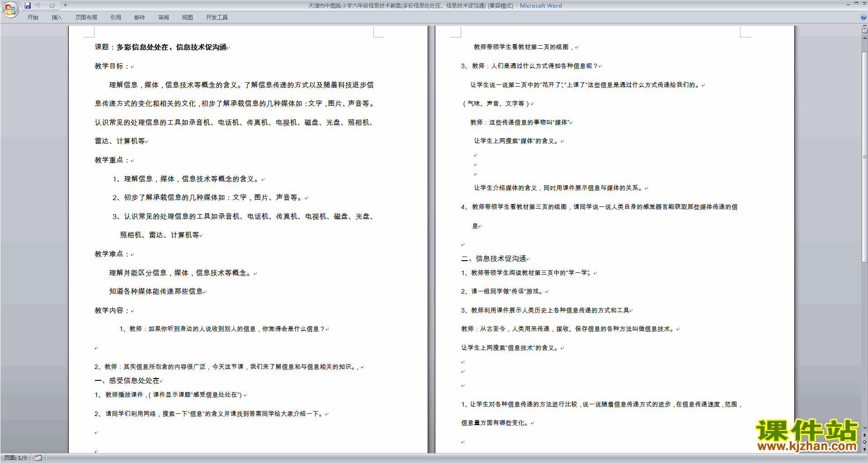868x463 pixels.
Task: Open the undo history dropdown arrow
Action: click(x=44, y=5)
